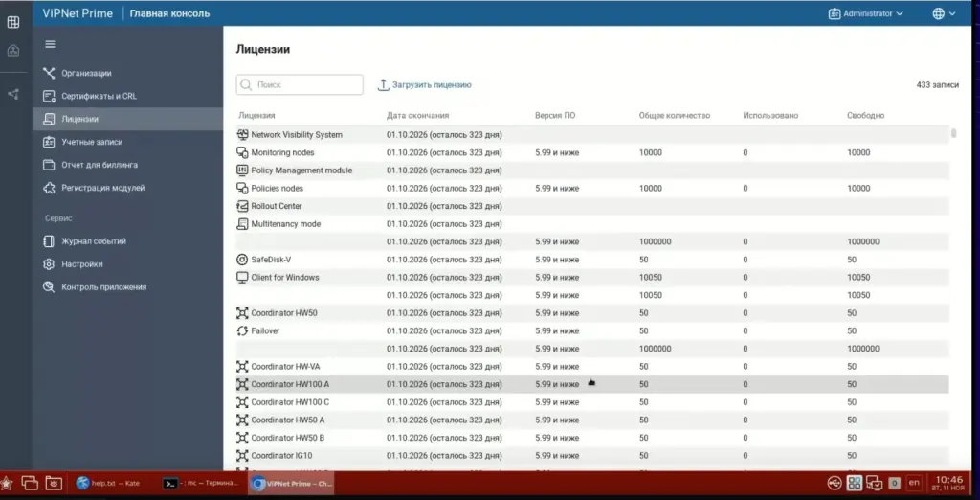Click the Журнал событий icon
980x500 pixels.
tap(49, 241)
